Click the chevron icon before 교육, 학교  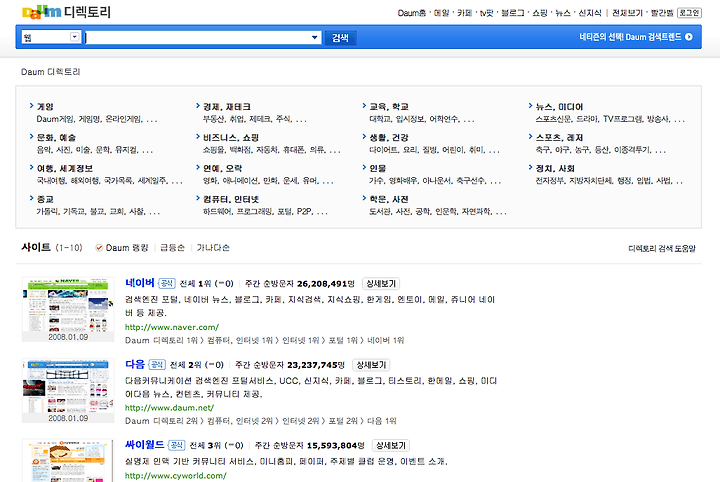point(364,106)
